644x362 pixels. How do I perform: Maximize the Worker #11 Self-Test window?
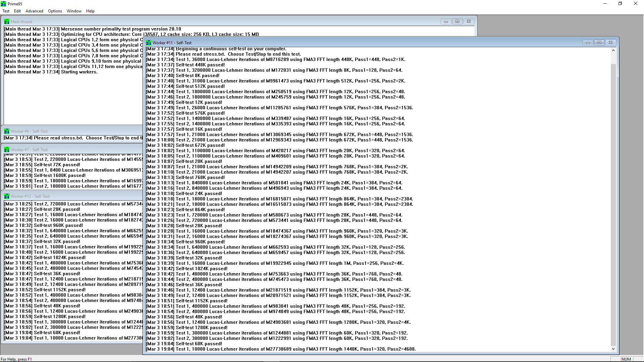pyautogui.click(x=599, y=43)
